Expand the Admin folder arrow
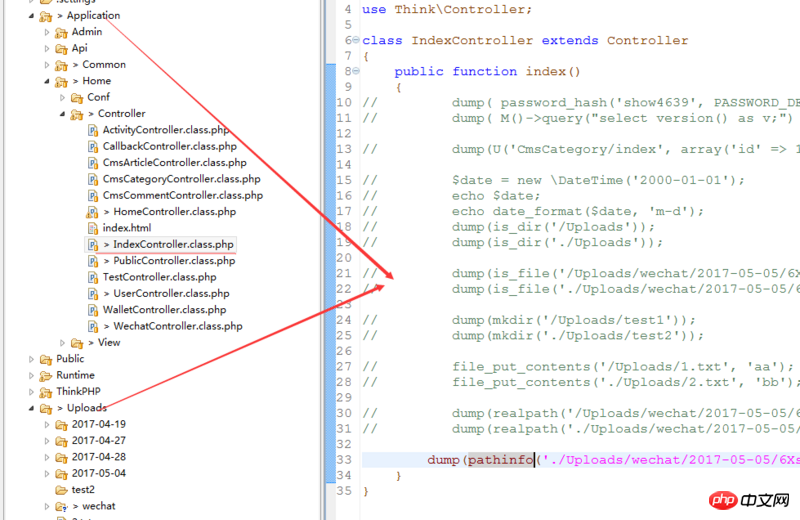Viewport: 800px width, 520px height. (47, 32)
